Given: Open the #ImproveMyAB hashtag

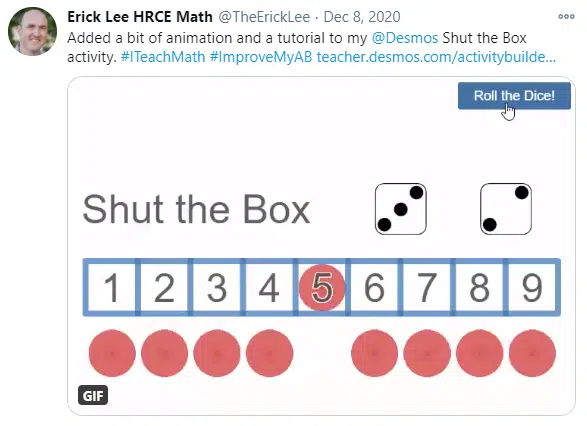Looking at the screenshot, I should click(261, 57).
